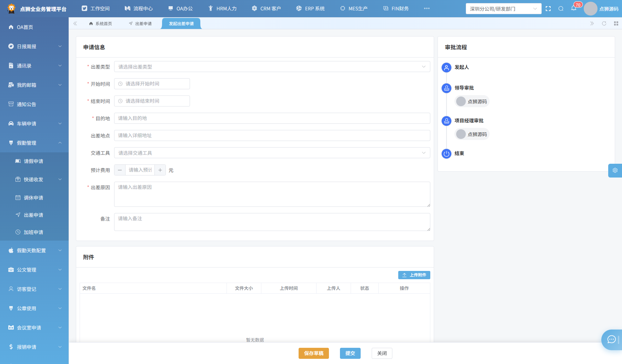Click the 项目经理审批 stamp icon
The width and height of the screenshot is (622, 364).
pyautogui.click(x=447, y=121)
